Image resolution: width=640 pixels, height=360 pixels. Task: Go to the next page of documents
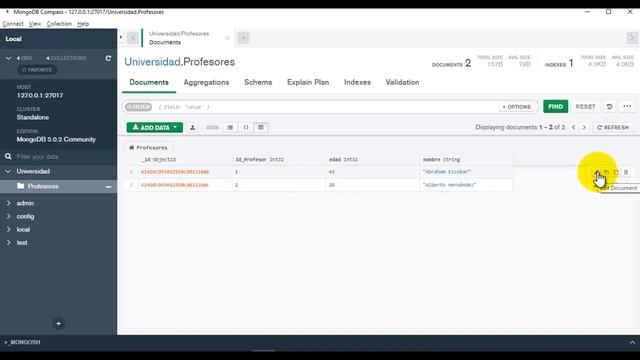(584, 127)
